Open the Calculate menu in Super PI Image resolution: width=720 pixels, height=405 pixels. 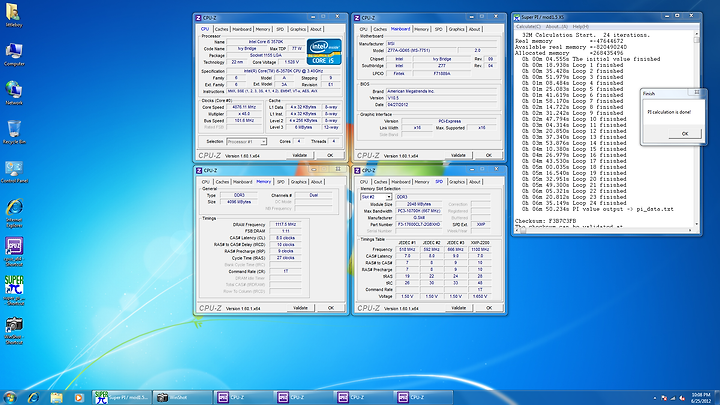pyautogui.click(x=528, y=27)
